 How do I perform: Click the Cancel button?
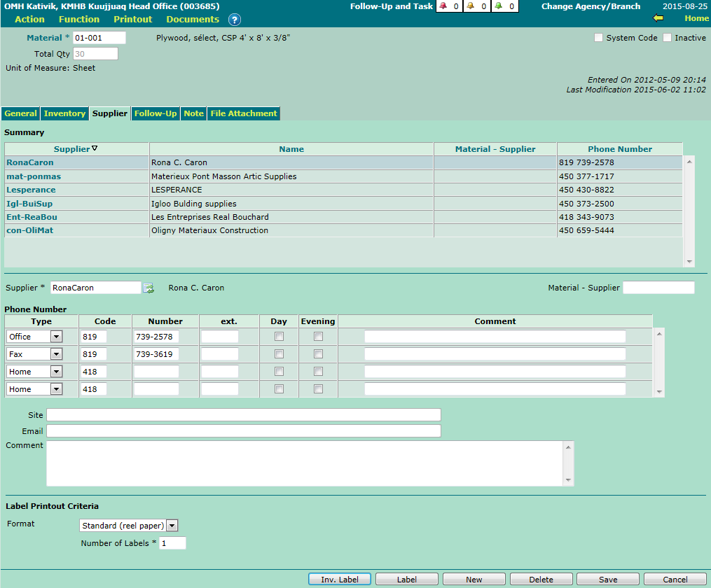click(675, 580)
